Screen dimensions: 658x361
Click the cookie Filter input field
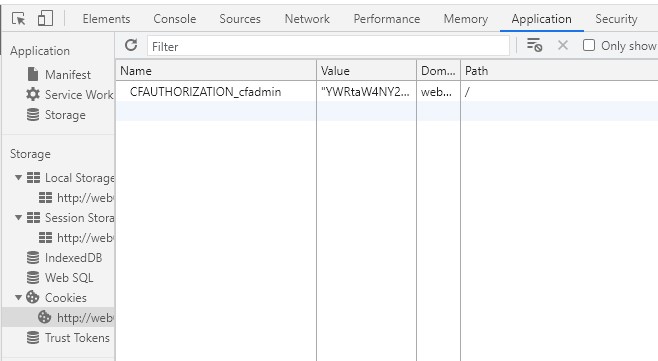[328, 46]
